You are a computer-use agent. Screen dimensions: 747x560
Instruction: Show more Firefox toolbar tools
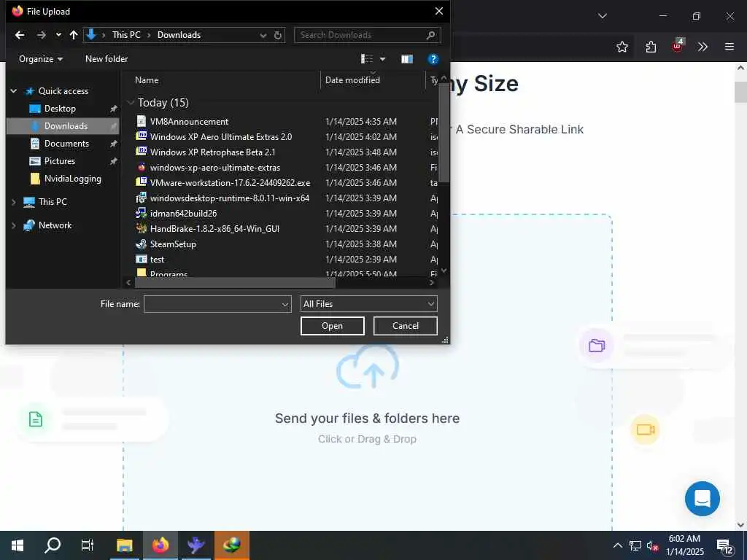(x=703, y=47)
